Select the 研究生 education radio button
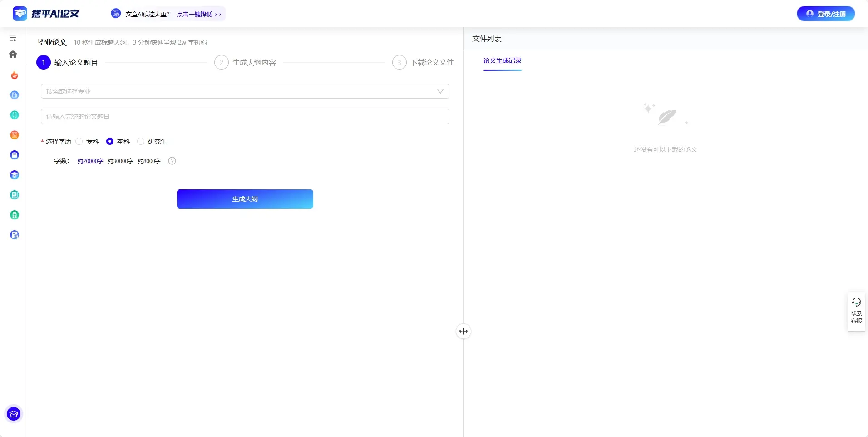Viewport: 868px width, 437px height. [x=141, y=141]
